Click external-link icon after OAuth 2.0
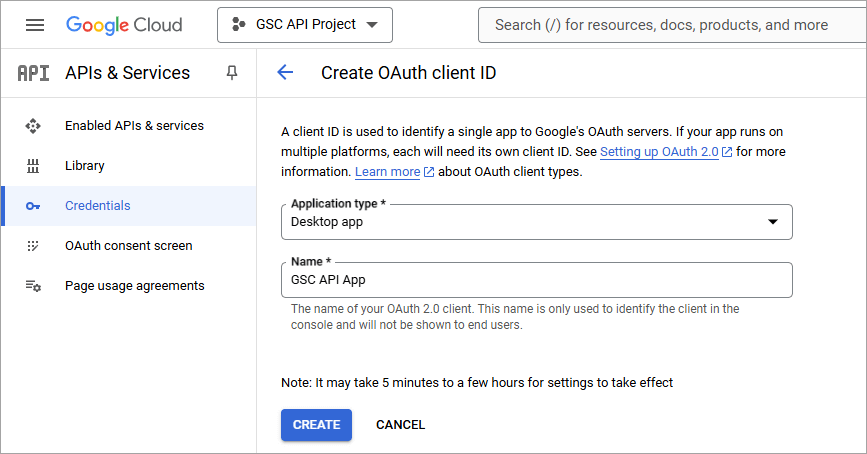The height and width of the screenshot is (454, 867). point(727,152)
